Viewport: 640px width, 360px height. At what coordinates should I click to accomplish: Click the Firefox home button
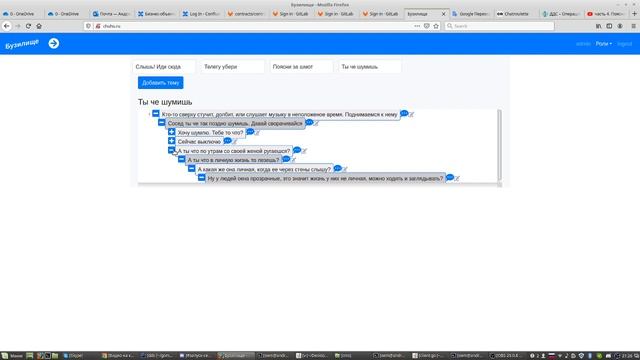[x=39, y=26]
